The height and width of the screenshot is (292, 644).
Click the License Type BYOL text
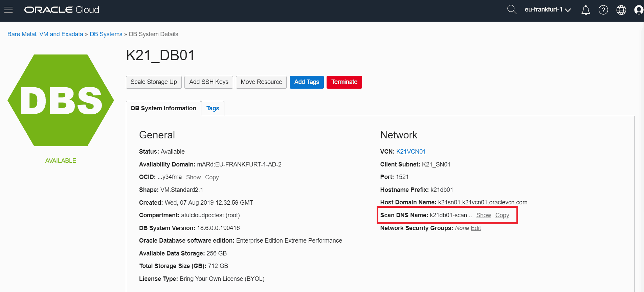(222, 279)
